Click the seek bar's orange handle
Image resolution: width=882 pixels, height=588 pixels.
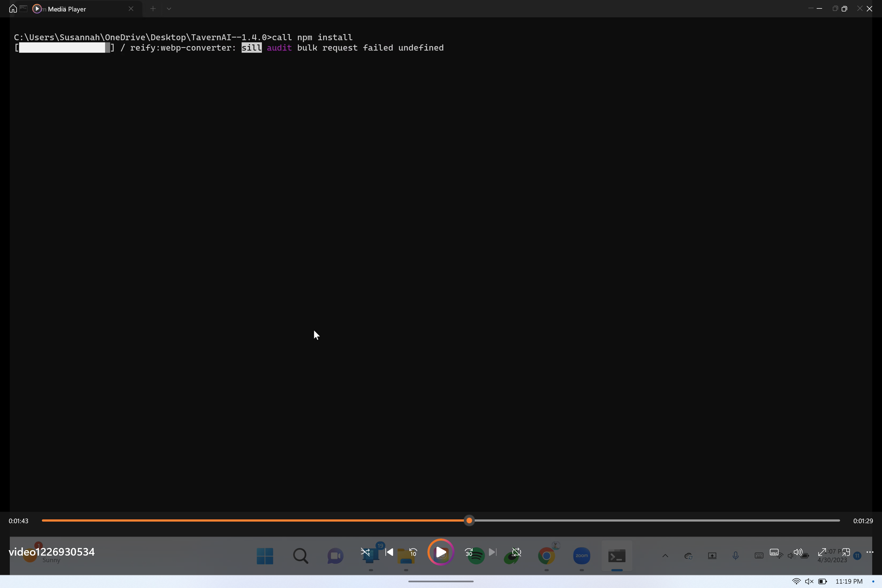click(469, 520)
